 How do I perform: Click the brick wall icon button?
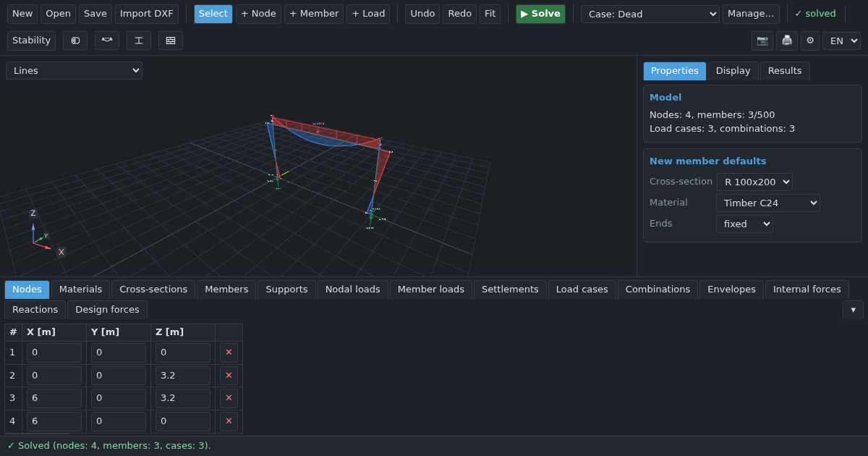pos(171,41)
